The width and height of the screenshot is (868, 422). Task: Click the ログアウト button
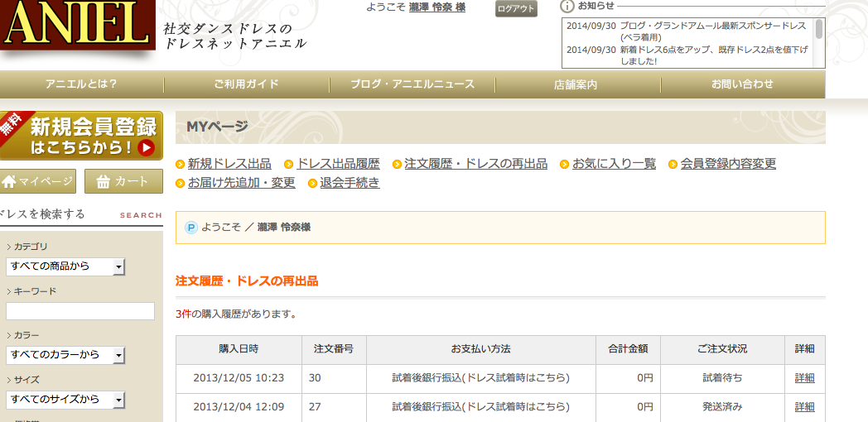pos(516,9)
